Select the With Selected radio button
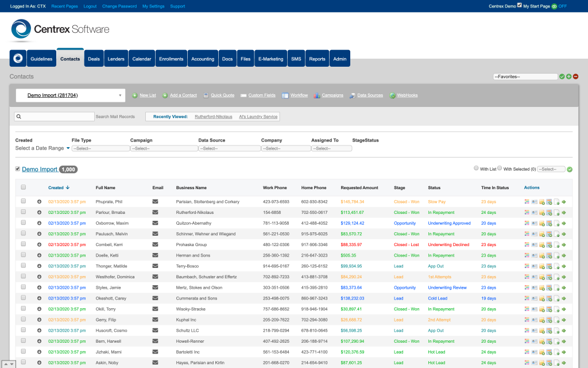This screenshot has height=368, width=588. pyautogui.click(x=500, y=168)
